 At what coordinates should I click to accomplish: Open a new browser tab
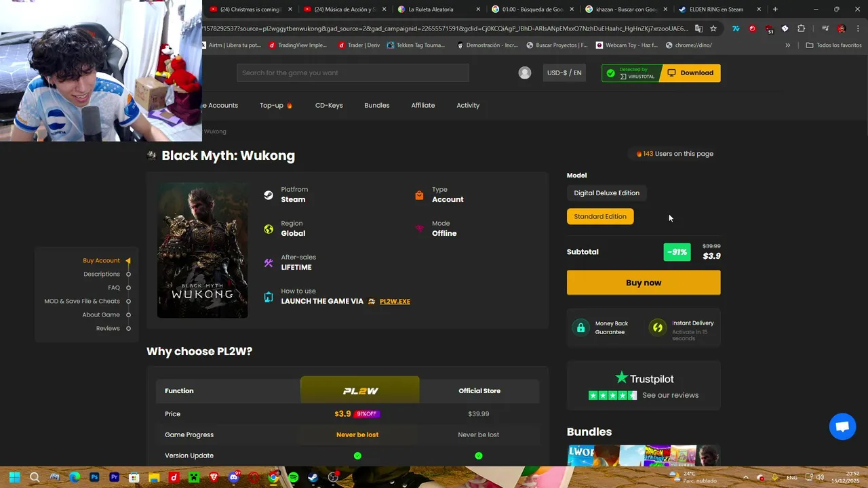click(x=775, y=9)
